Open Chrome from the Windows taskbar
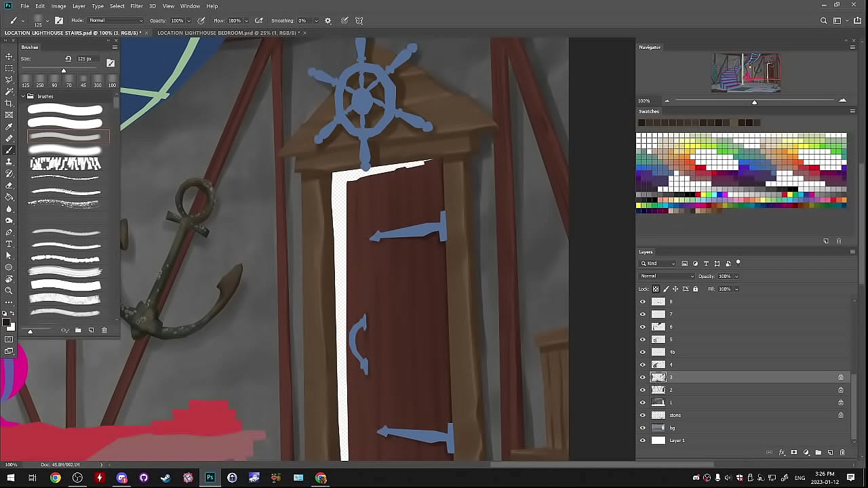 pos(56,478)
